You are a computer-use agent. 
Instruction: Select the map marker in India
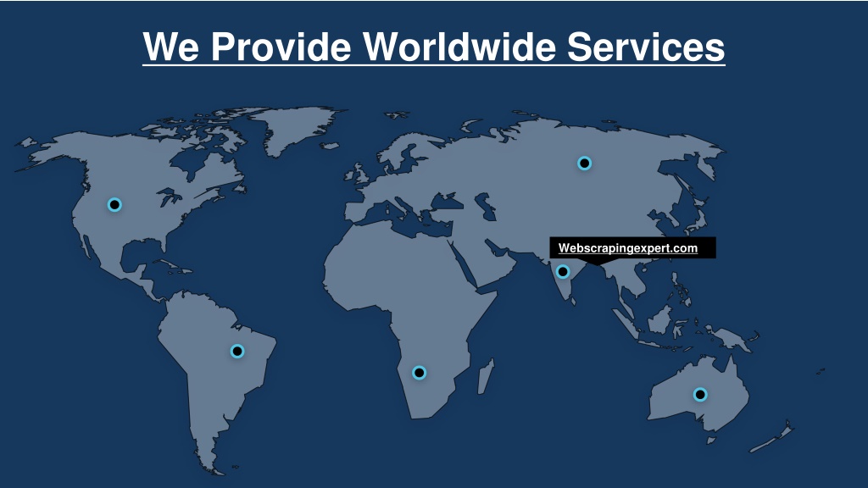click(563, 272)
